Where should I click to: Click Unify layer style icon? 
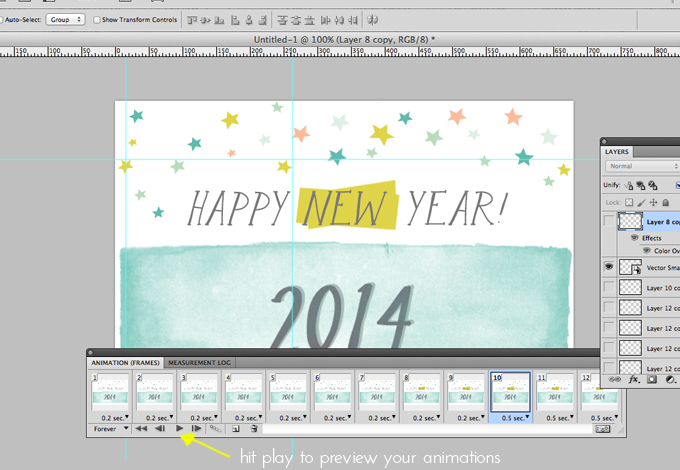tap(653, 186)
